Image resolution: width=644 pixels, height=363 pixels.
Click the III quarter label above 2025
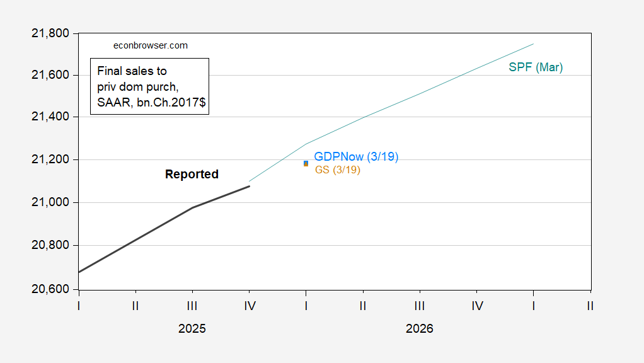pyautogui.click(x=192, y=306)
